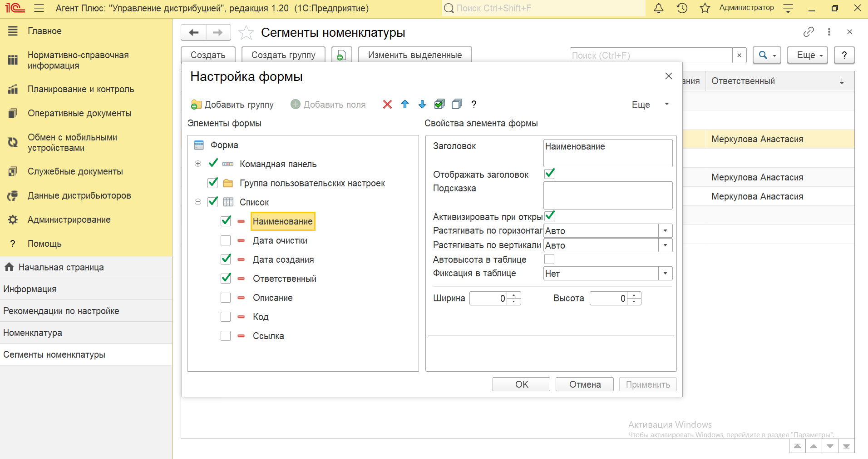
Task: Increase the Ширина value by one step
Action: coord(514,295)
